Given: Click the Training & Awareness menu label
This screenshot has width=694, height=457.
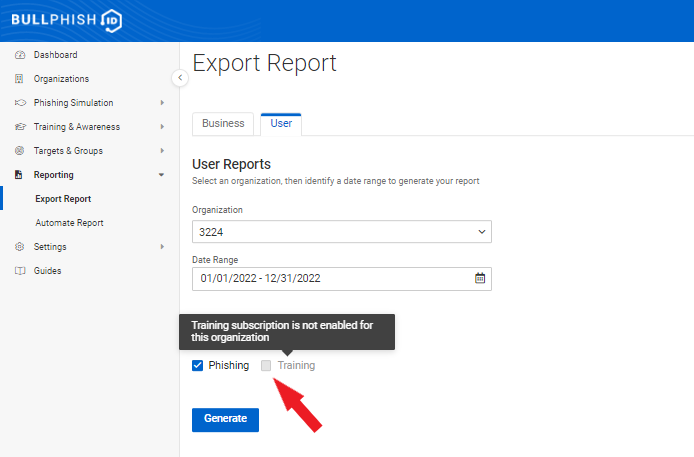Looking at the screenshot, I should click(x=77, y=127).
